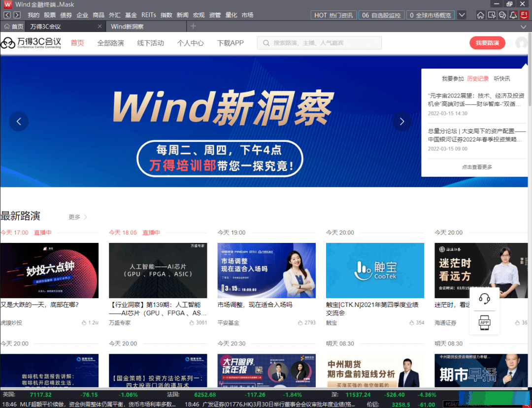The height and width of the screenshot is (408, 532).
Task: Open the 股票 menu
Action: click(50, 15)
